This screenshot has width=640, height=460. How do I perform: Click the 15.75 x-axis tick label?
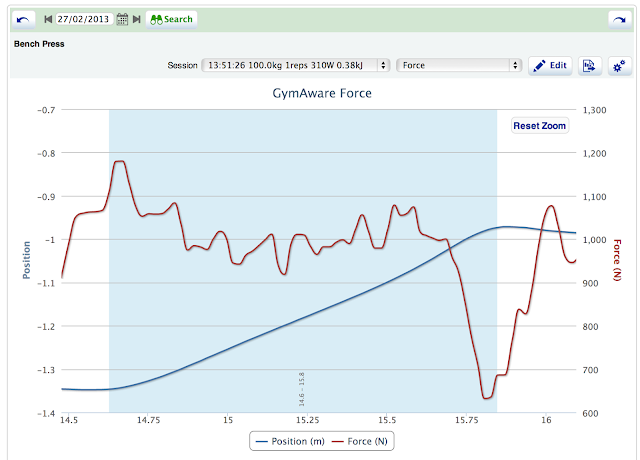point(467,420)
